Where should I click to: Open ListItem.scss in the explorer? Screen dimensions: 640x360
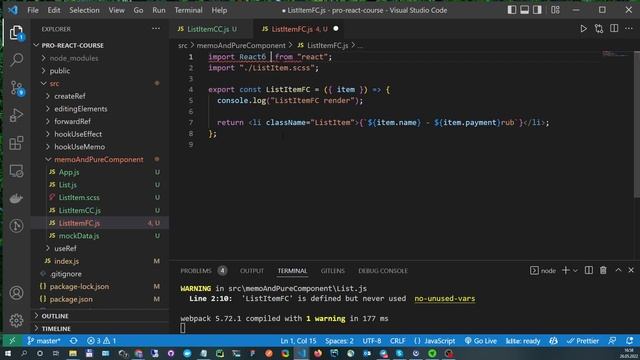[x=79, y=198]
